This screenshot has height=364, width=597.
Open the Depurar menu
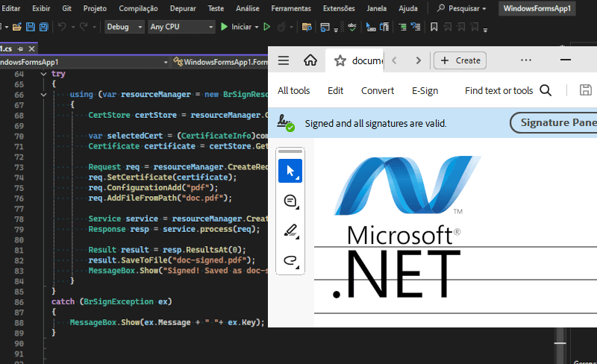pos(183,8)
